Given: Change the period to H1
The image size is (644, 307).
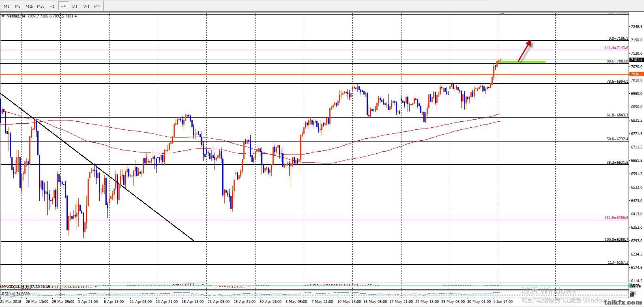Looking at the screenshot, I should click(52, 6).
